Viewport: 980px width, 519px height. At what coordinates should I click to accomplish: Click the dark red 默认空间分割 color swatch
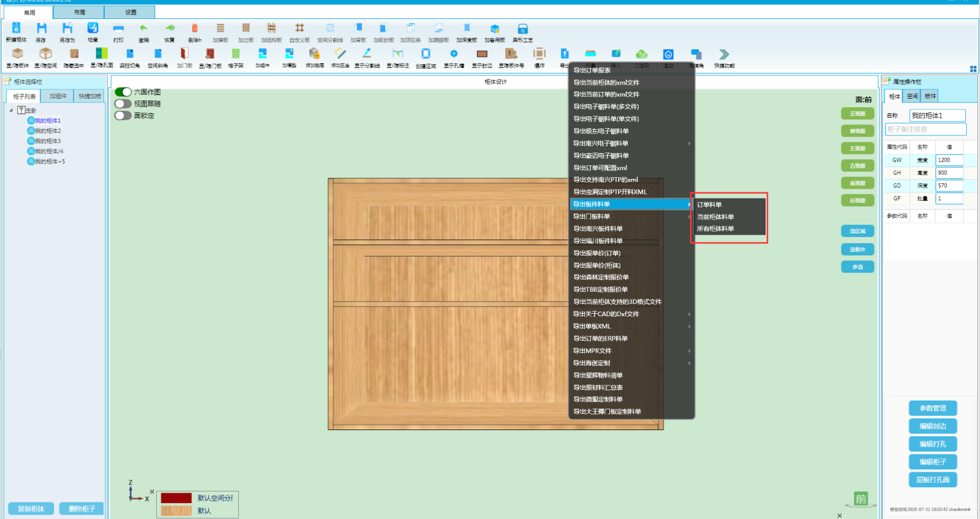176,498
